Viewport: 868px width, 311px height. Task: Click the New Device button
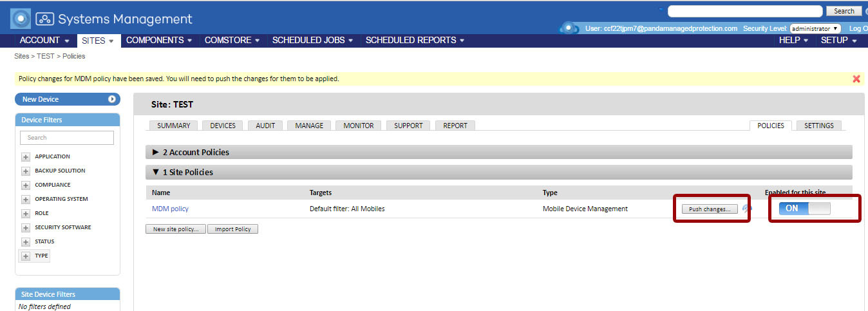click(x=67, y=99)
